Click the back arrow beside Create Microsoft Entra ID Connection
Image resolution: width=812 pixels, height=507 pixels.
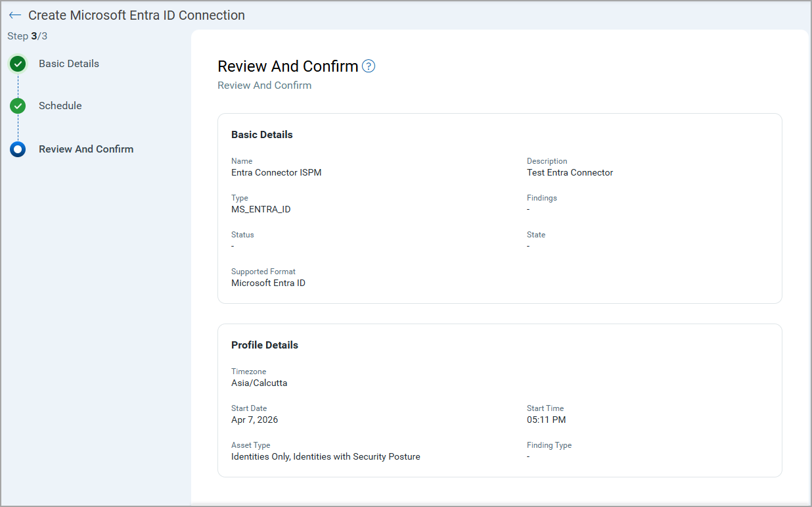tap(15, 15)
